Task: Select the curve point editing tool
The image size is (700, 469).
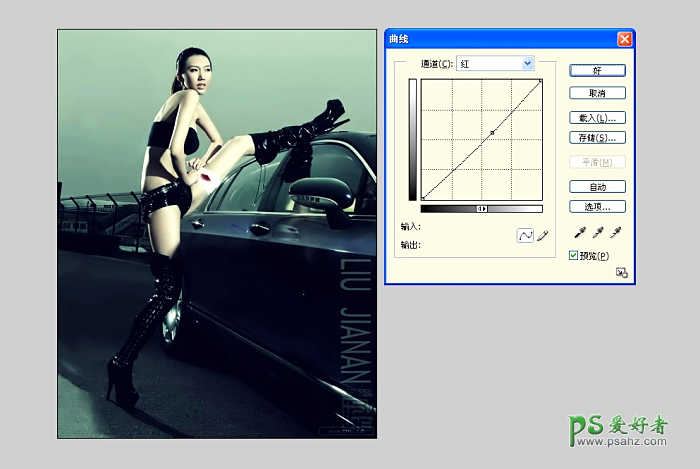Action: [x=525, y=236]
